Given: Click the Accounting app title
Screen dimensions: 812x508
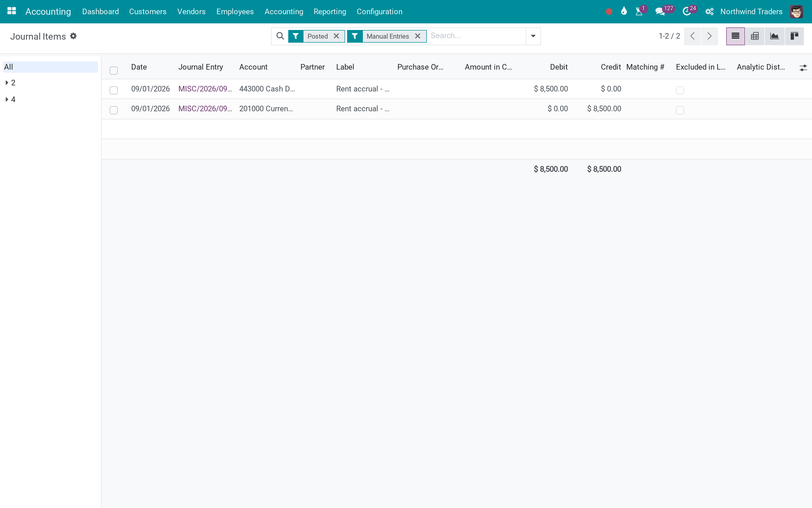Looking at the screenshot, I should [48, 11].
